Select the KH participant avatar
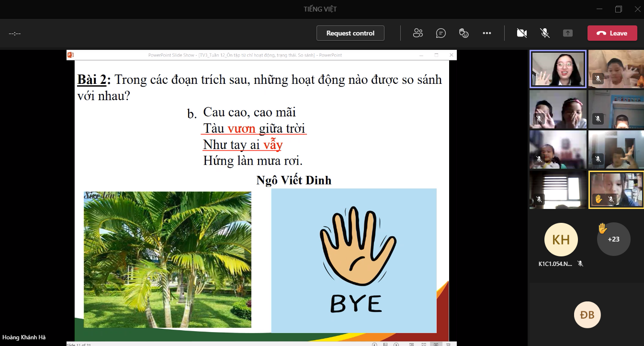The image size is (644, 346). [x=561, y=239]
